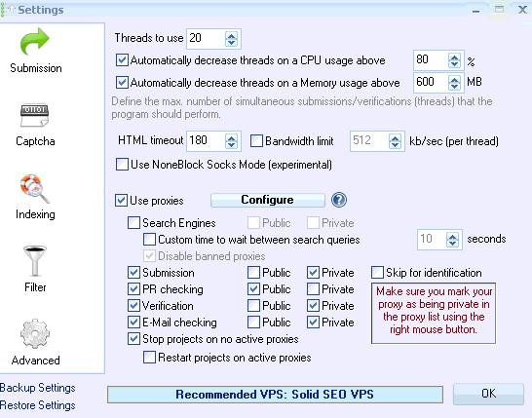Select the Advanced label in sidebar
Image resolution: width=532 pixels, height=418 pixels.
[x=36, y=361]
